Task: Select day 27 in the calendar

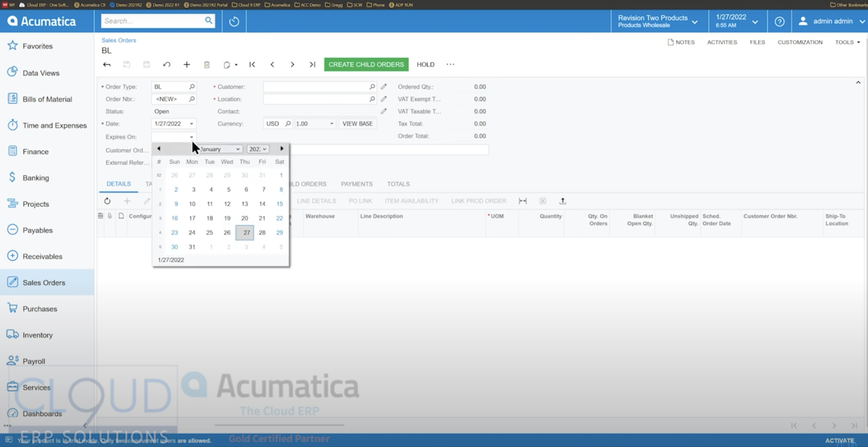Action: coord(245,232)
